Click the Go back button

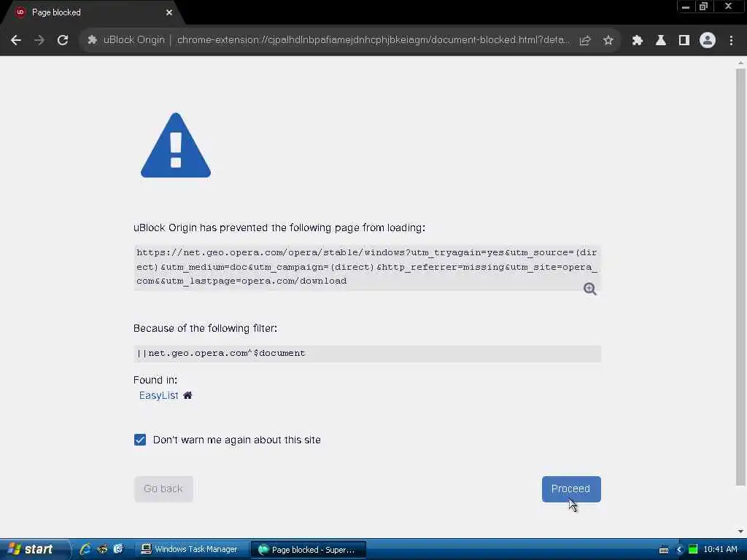(x=163, y=489)
